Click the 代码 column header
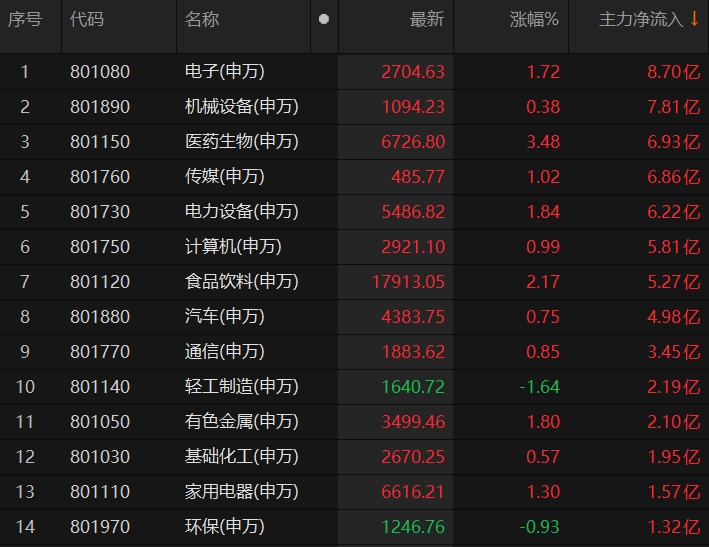The height and width of the screenshot is (547, 709). [87, 20]
